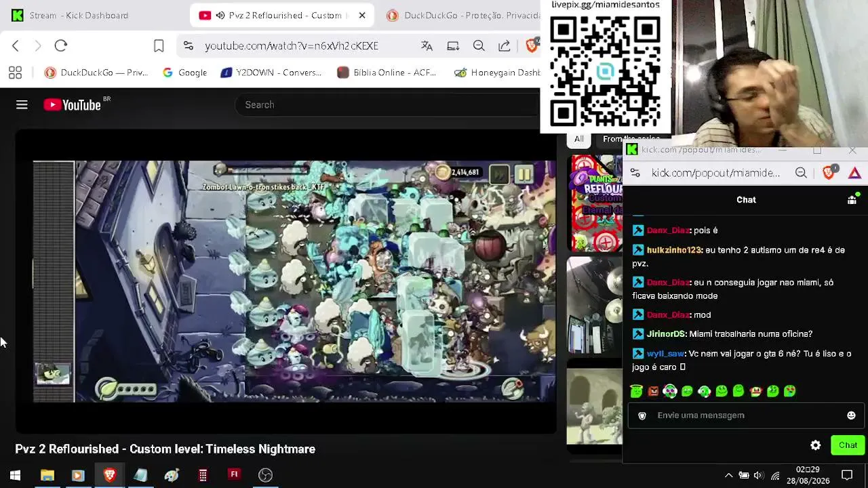Image resolution: width=868 pixels, height=488 pixels.
Task: Click the first green halo emote
Action: [636, 390]
